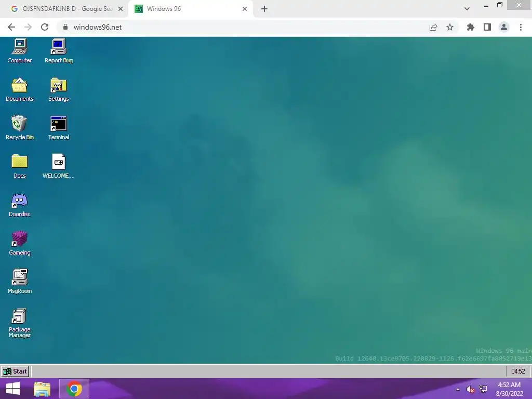Screen dimensions: 532x399
Task: Bookmark this page with the star
Action: point(450,27)
